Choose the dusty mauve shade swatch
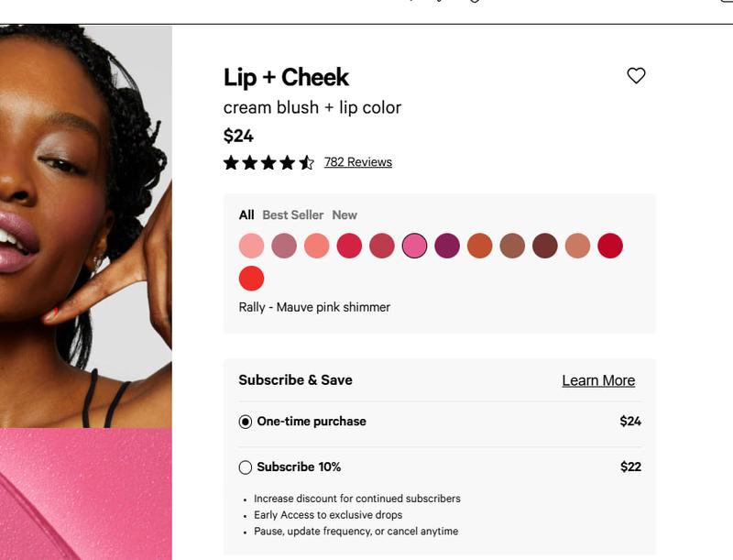This screenshot has width=733, height=560. point(284,246)
